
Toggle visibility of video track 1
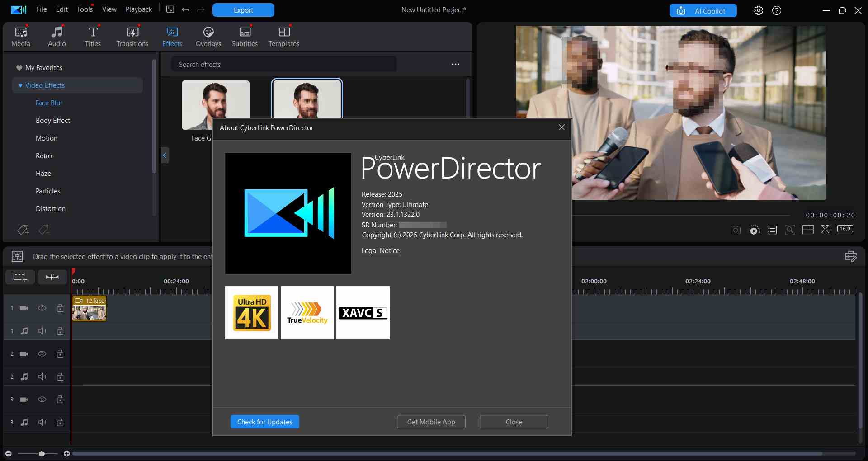click(42, 308)
